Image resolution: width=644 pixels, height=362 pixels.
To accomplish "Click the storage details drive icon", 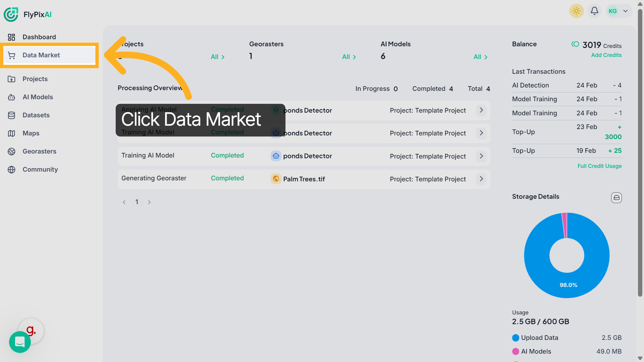I will click(616, 198).
